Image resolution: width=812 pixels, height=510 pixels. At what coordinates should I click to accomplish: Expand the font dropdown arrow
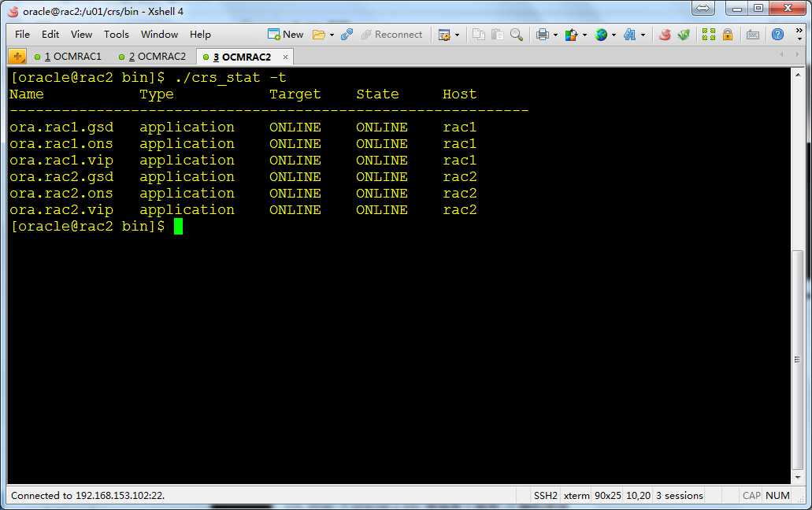point(643,35)
